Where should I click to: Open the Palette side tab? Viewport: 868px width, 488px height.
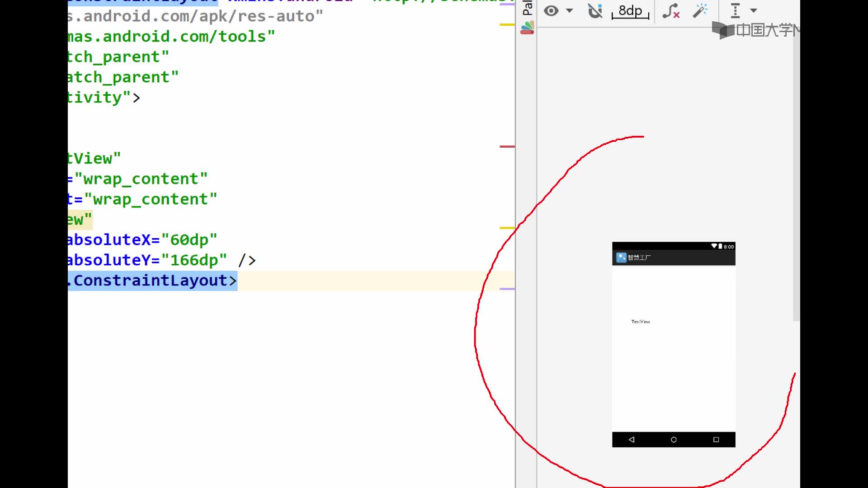coord(527,8)
